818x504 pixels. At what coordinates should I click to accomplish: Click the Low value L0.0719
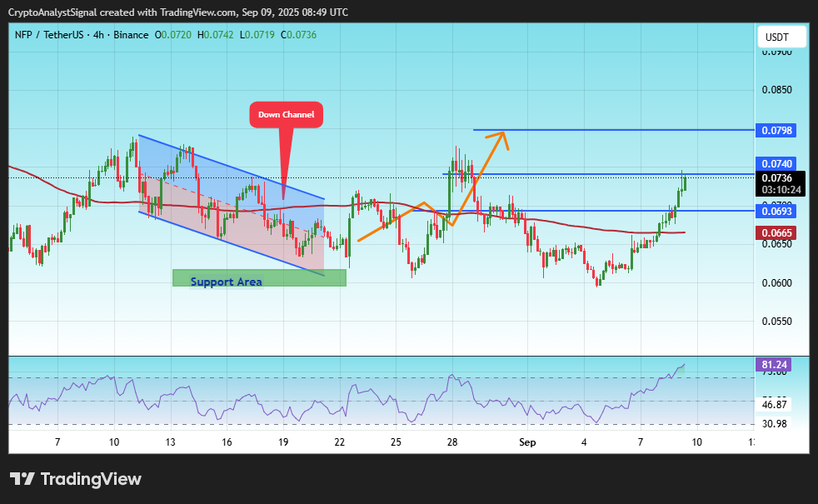[x=257, y=35]
